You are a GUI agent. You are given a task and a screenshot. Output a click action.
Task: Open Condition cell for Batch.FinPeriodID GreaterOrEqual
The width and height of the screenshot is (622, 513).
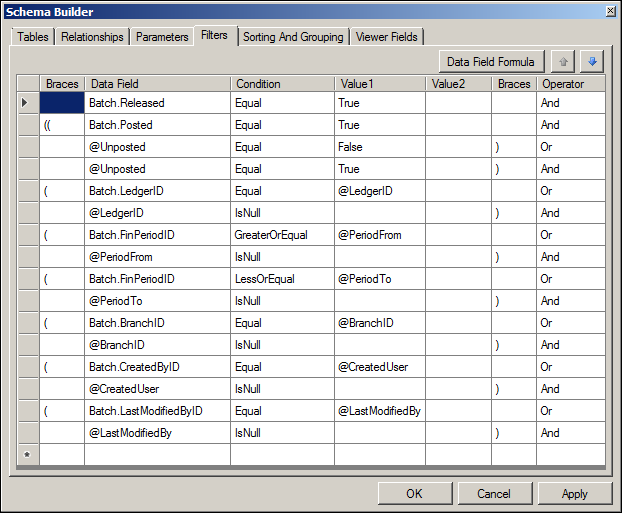point(282,235)
